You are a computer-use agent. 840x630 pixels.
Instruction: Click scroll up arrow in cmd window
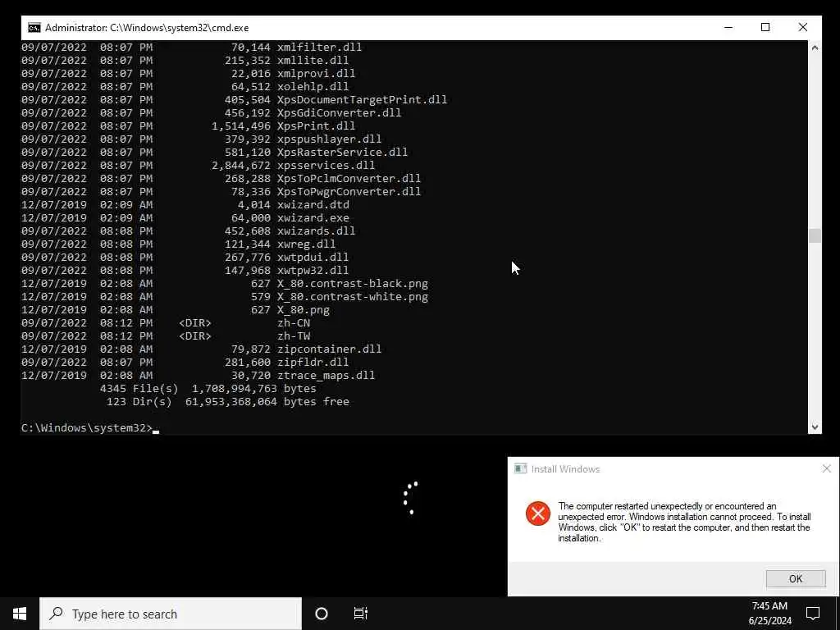[x=815, y=48]
